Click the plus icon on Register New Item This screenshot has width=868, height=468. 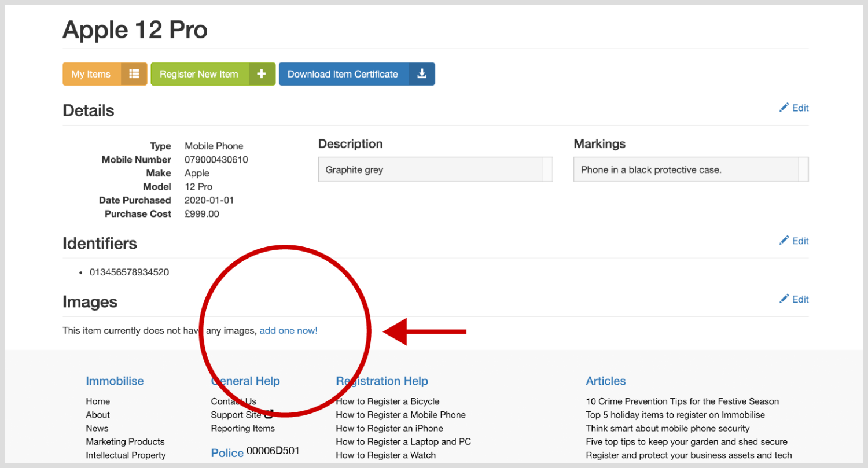(x=262, y=74)
